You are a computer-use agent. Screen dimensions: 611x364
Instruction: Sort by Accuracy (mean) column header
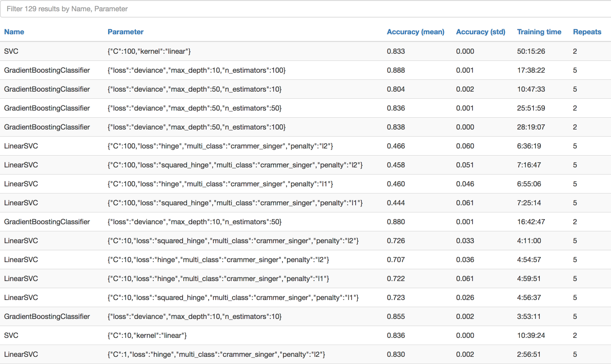[x=415, y=32]
